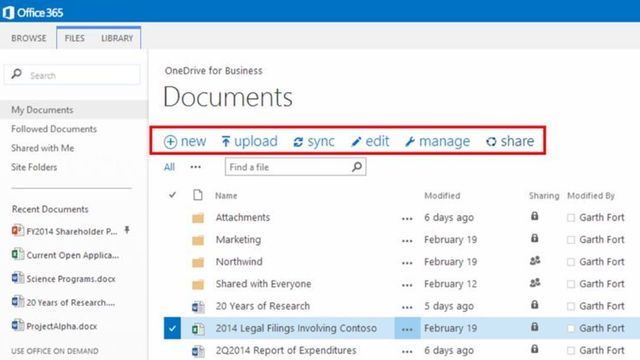640x360 pixels.
Task: Open ellipsis menu for 2Q2014 Report
Action: click(x=407, y=351)
